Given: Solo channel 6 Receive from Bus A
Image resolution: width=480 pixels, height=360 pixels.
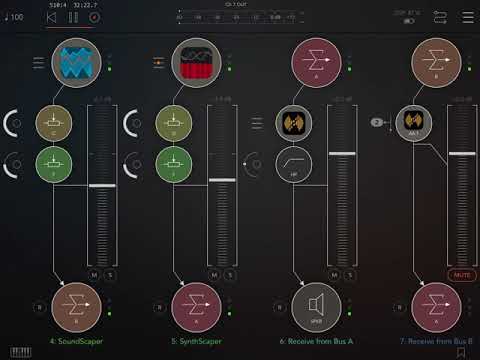Looking at the screenshot, I should (x=350, y=275).
